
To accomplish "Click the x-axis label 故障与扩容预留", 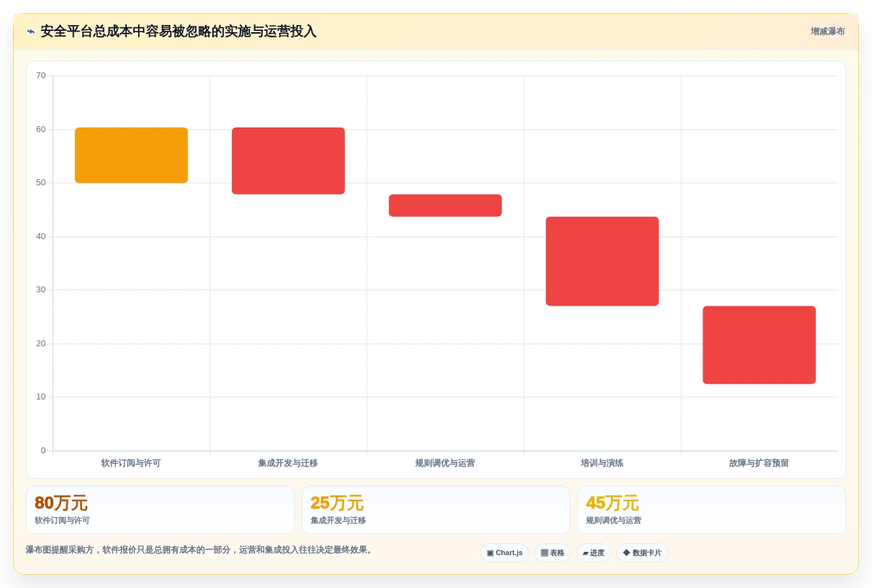I will point(759,463).
